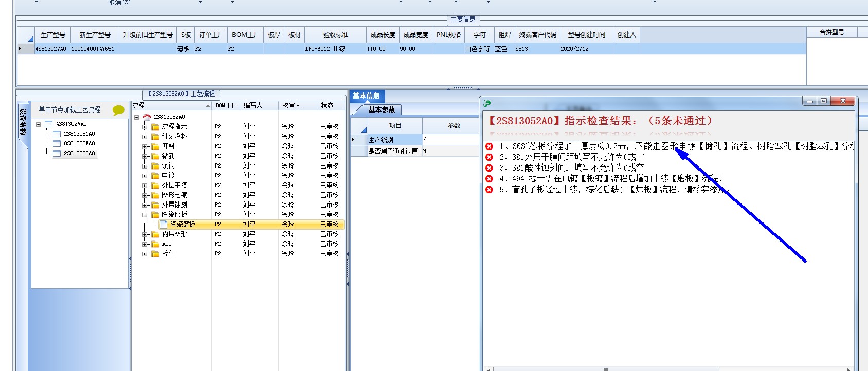Click the error icon beside 381酸性蚀刻 result

pos(489,168)
